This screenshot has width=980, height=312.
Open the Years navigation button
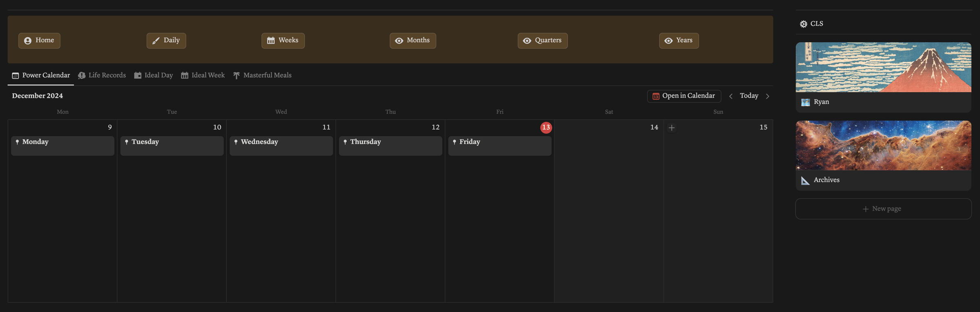point(679,40)
